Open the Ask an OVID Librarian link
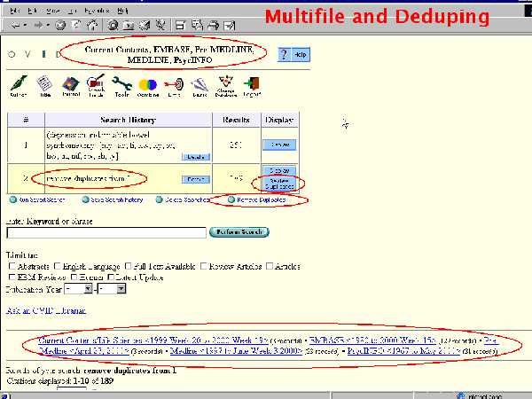532x399 pixels. [x=46, y=310]
